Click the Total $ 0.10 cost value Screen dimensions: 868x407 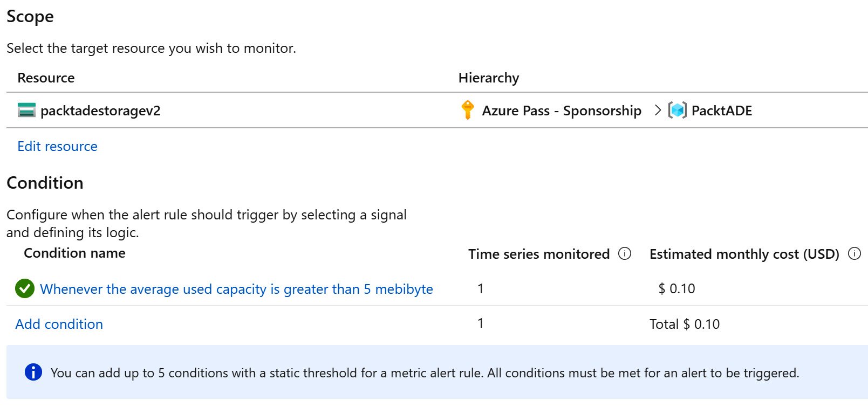tap(685, 324)
